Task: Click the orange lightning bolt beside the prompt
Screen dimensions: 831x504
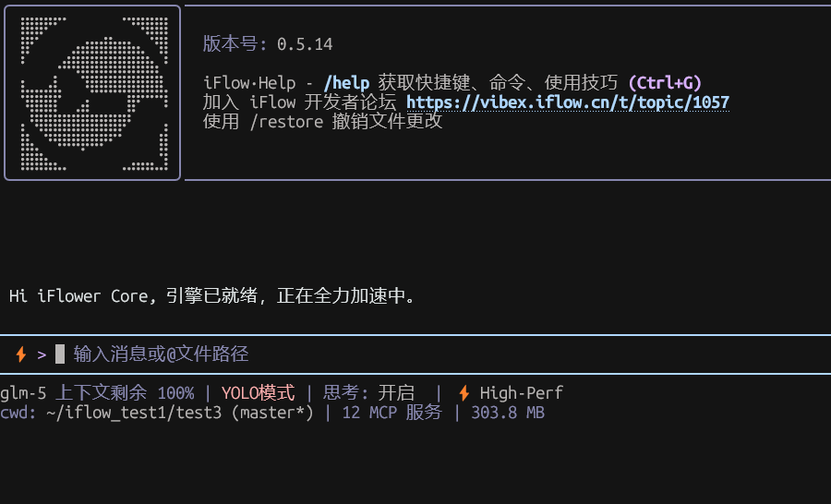Action: [20, 354]
